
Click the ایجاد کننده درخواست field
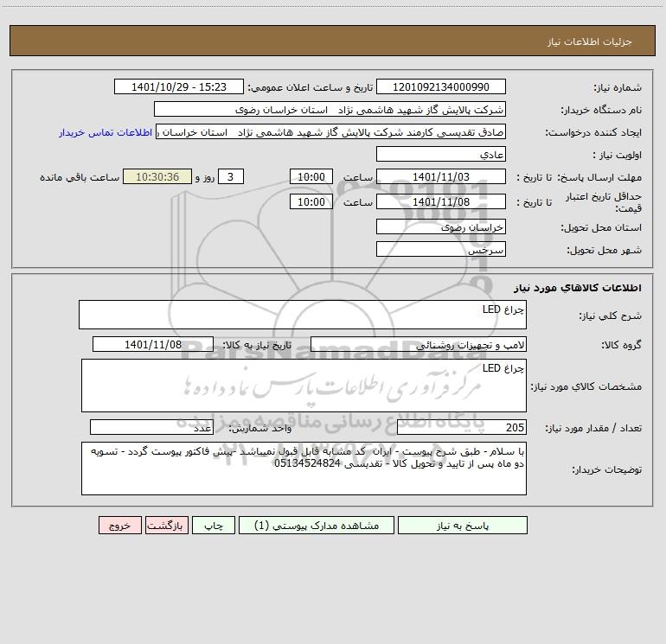click(331, 131)
